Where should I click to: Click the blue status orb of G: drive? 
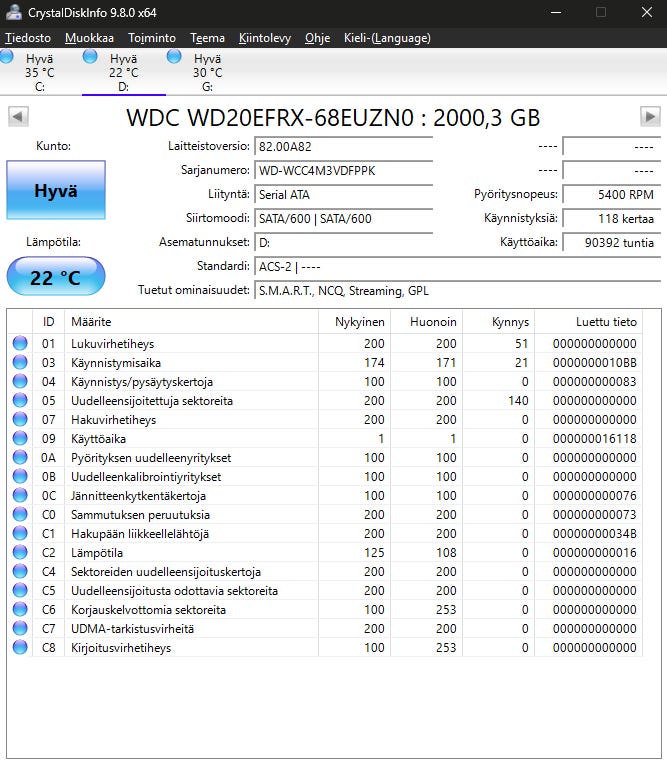(x=174, y=56)
